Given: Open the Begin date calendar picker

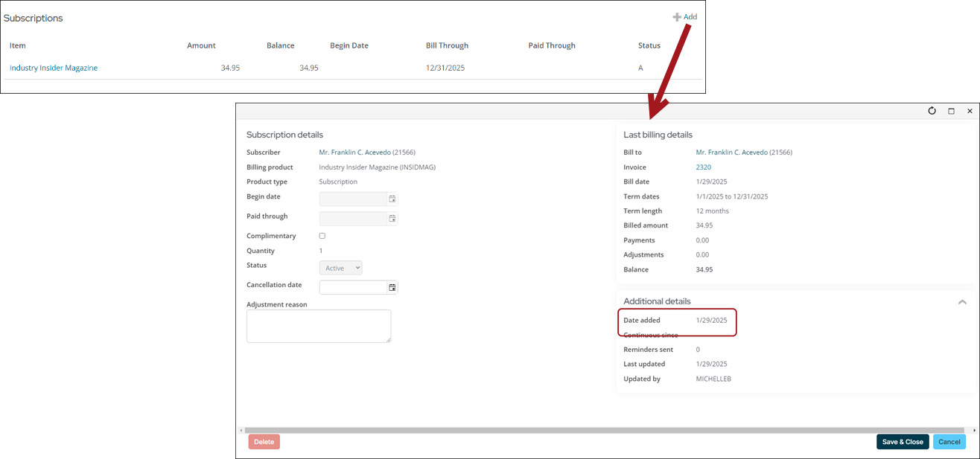Looking at the screenshot, I should coord(392,199).
